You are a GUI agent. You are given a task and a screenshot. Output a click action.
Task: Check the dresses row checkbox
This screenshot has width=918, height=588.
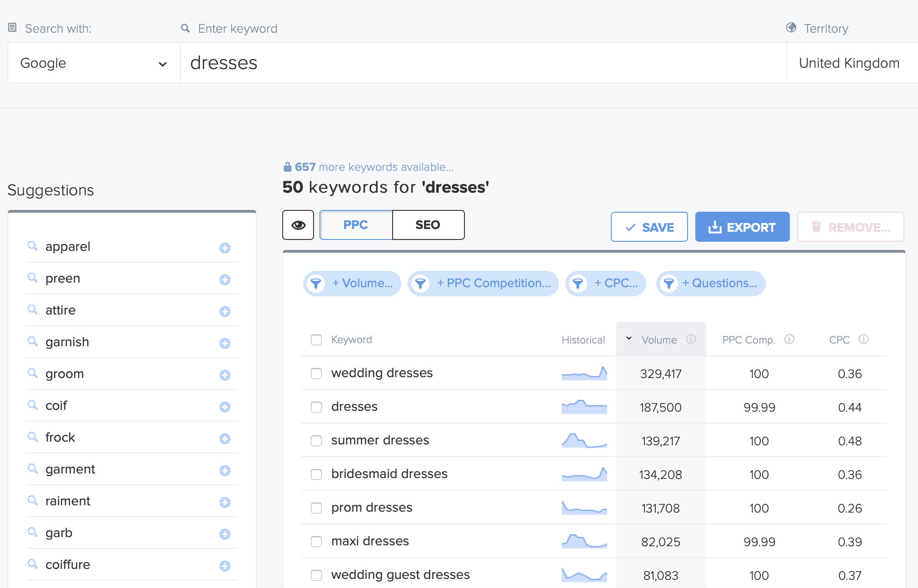point(316,407)
